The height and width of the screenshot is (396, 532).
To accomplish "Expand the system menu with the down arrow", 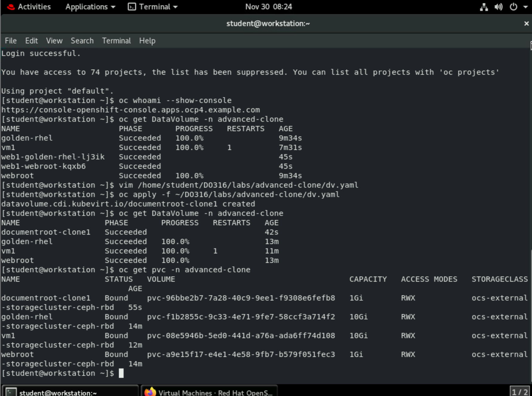I will pyautogui.click(x=527, y=7).
